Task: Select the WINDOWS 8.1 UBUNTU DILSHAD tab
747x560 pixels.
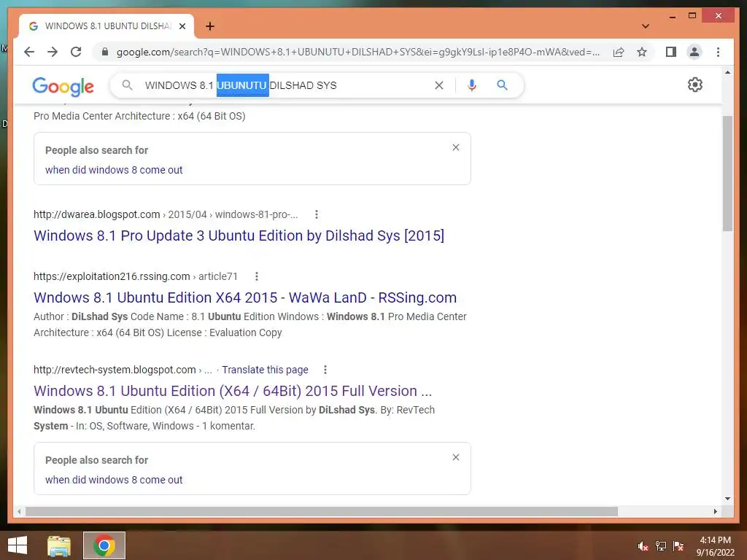Action: click(107, 26)
